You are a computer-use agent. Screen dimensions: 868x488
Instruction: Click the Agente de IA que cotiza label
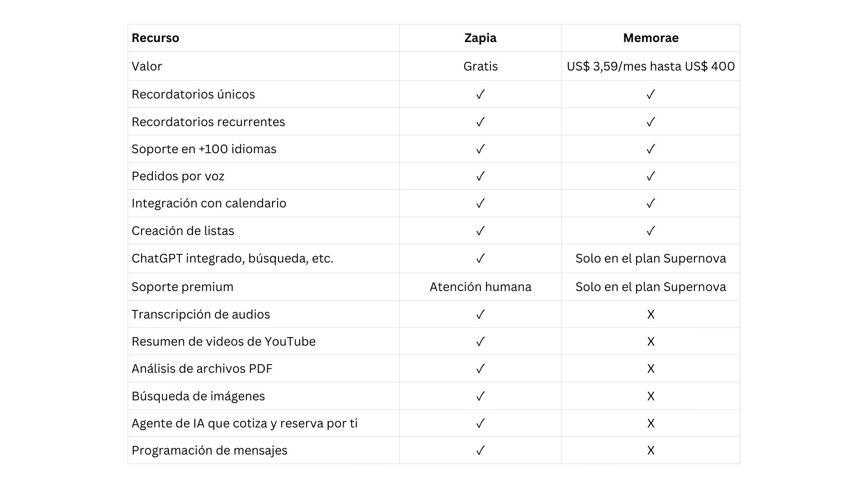[x=244, y=423]
